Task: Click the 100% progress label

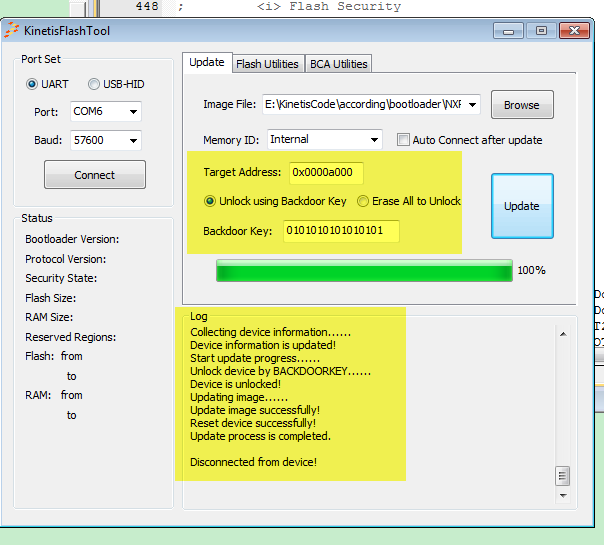Action: click(x=531, y=270)
